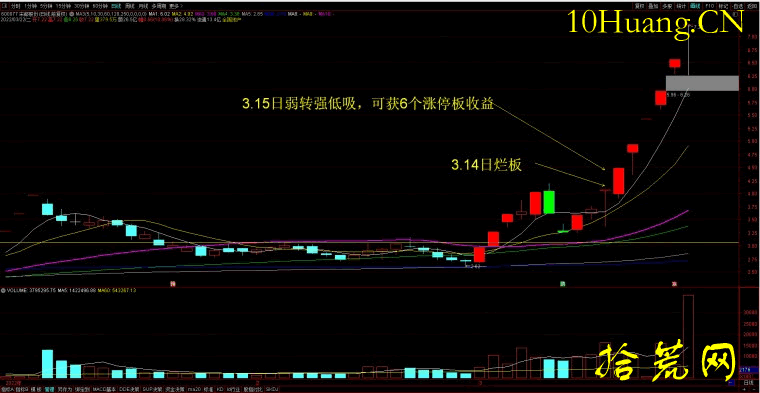Select the 月线 monthly chart tab

click(143, 6)
